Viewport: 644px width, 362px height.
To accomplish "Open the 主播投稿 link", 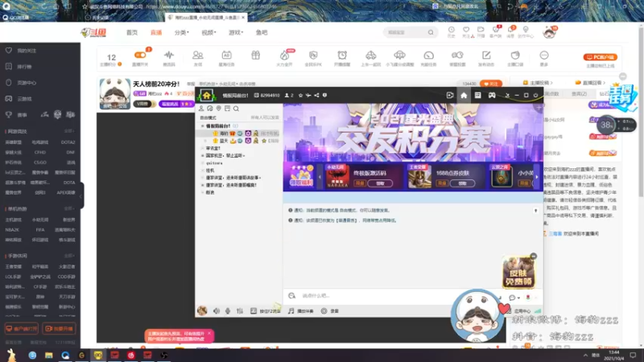I will [538, 83].
